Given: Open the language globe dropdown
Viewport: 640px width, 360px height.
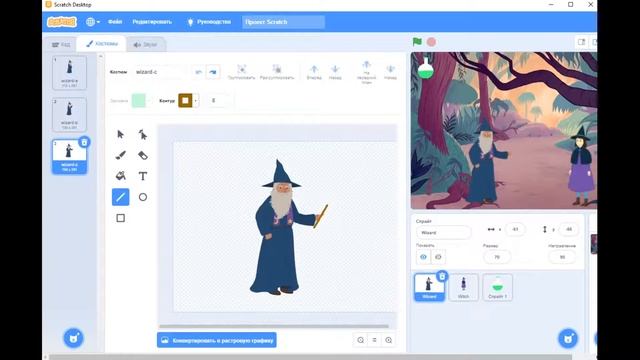Looking at the screenshot, I should tap(93, 22).
